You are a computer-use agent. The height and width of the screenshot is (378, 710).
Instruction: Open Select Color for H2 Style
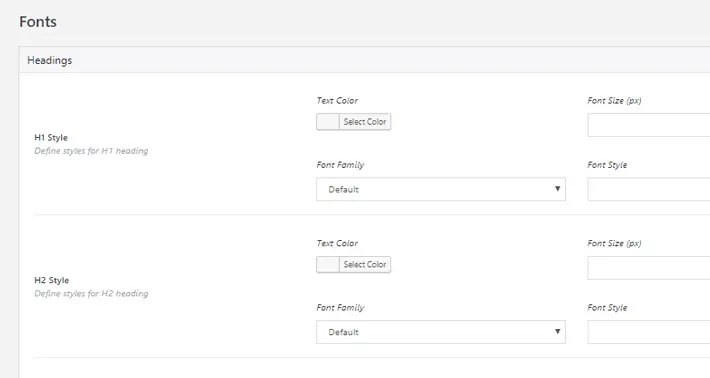point(365,264)
